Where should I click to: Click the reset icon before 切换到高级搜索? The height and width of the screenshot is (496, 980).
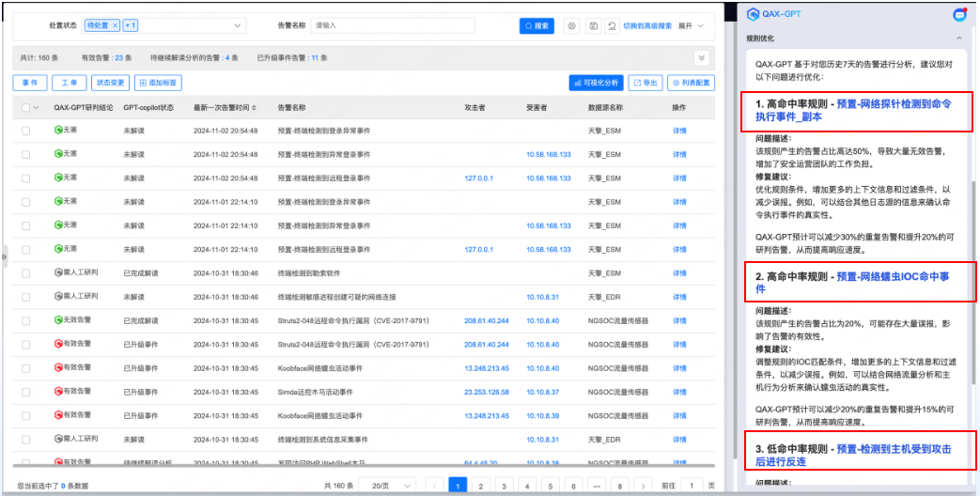613,26
